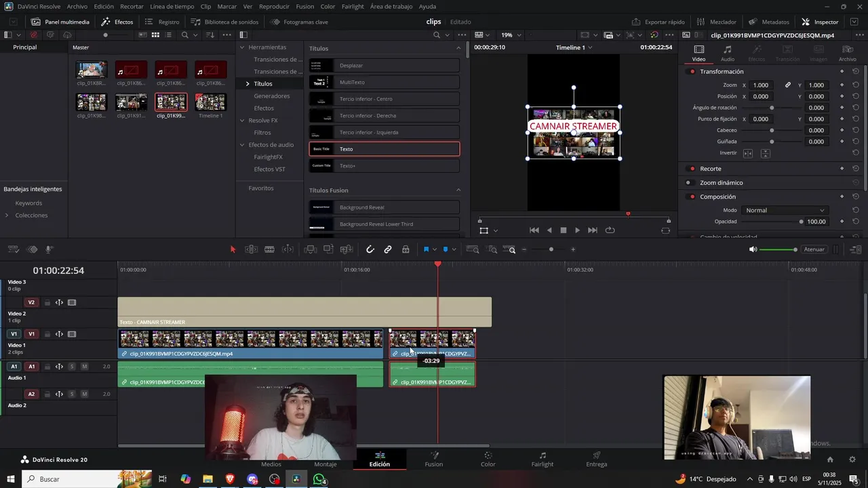Switch to the Archivo inspector tab
The height and width of the screenshot is (488, 868).
tap(847, 53)
